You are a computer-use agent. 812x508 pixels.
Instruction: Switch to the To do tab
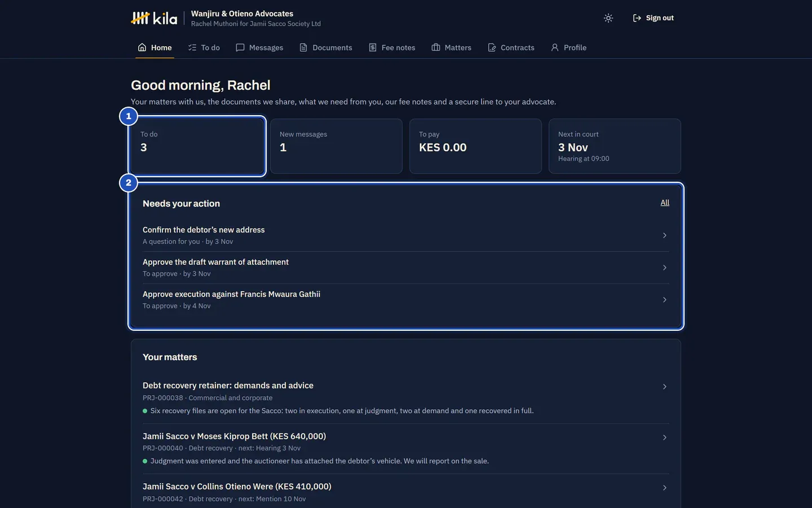pyautogui.click(x=204, y=47)
